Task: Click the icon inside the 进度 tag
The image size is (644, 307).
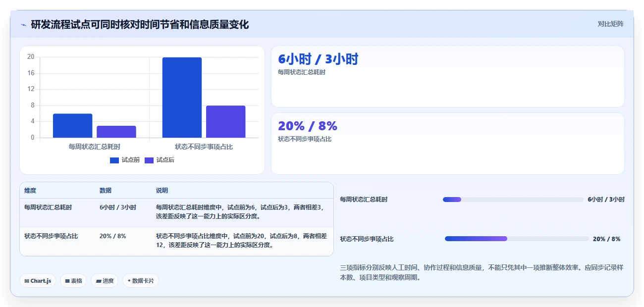Action: tap(99, 281)
